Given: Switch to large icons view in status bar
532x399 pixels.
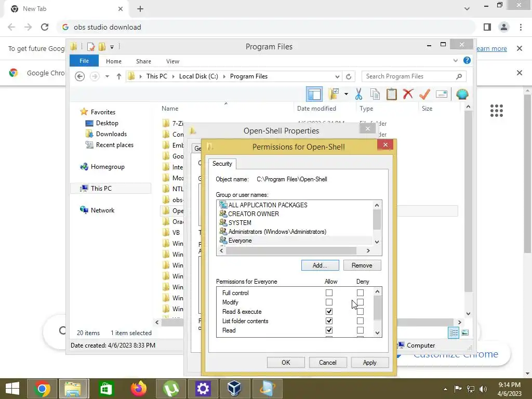Looking at the screenshot, I should (x=465, y=333).
